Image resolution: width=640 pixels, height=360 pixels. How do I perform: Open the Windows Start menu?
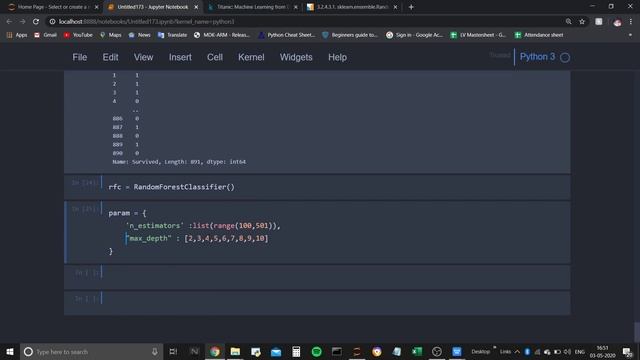(x=10, y=351)
